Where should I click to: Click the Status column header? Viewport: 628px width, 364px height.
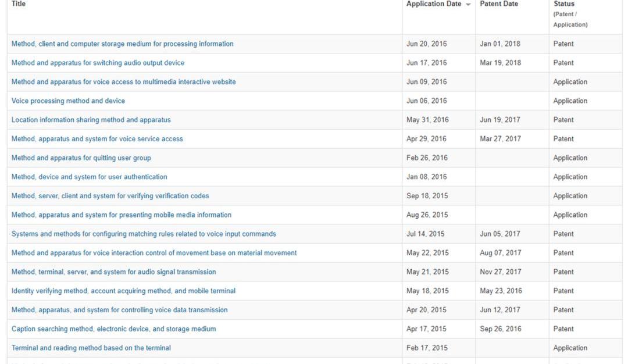pos(563,4)
